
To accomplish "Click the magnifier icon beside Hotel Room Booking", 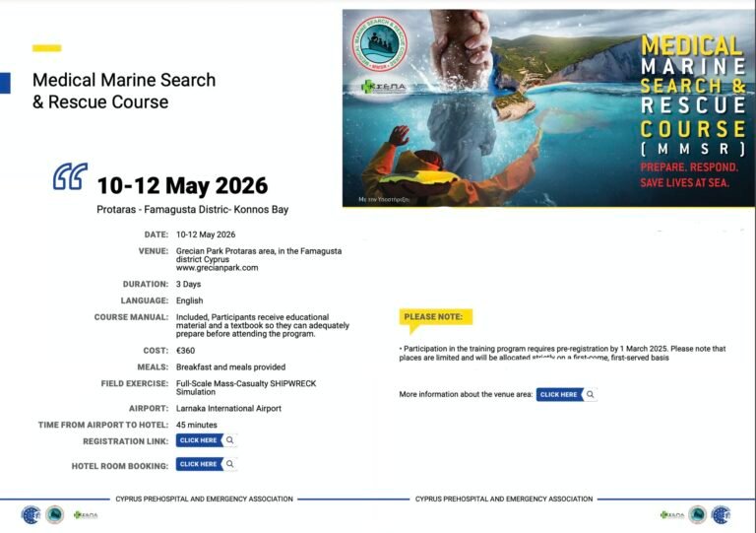I will (230, 464).
